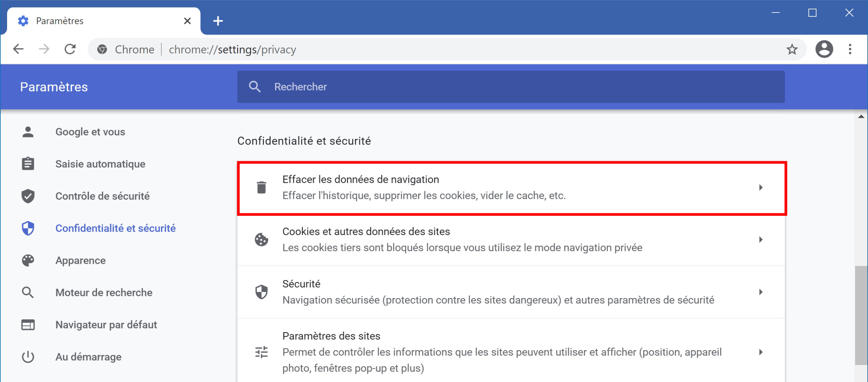The image size is (868, 382).
Task: Click the gear icon on the Paramètres tab
Action: 23,21
